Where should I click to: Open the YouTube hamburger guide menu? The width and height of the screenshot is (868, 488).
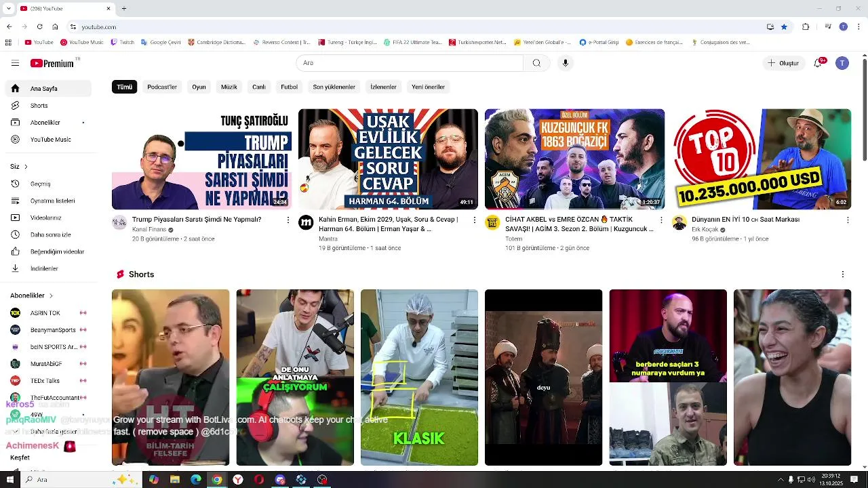[x=15, y=63]
